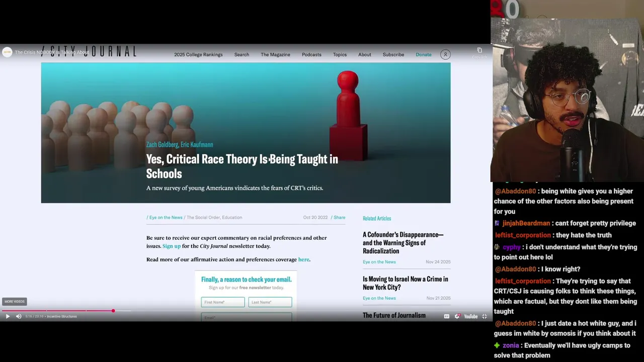The height and width of the screenshot is (362, 644).
Task: Click the First Name input field
Action: (x=223, y=302)
